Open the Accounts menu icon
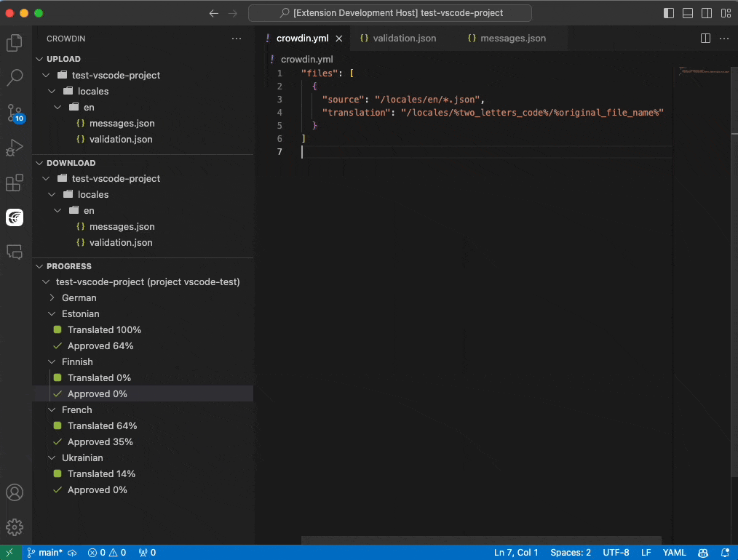 point(15,492)
